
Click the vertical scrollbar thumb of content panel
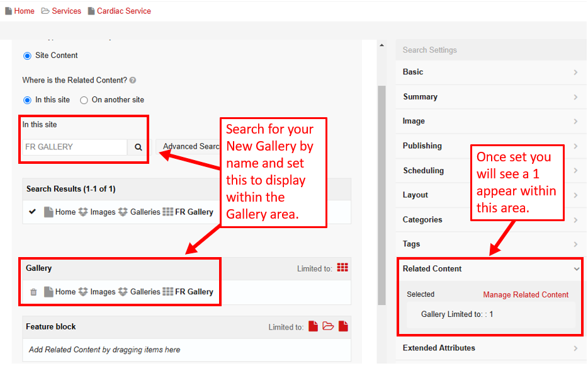pyautogui.click(x=382, y=195)
